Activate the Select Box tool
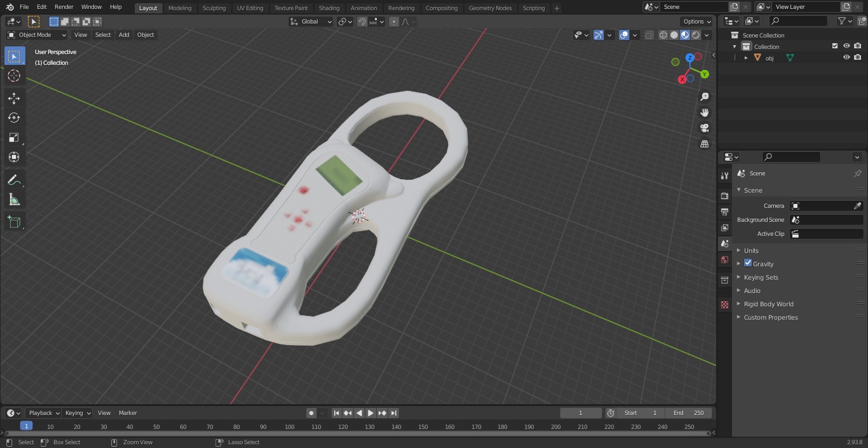This screenshot has width=868, height=448. [14, 56]
